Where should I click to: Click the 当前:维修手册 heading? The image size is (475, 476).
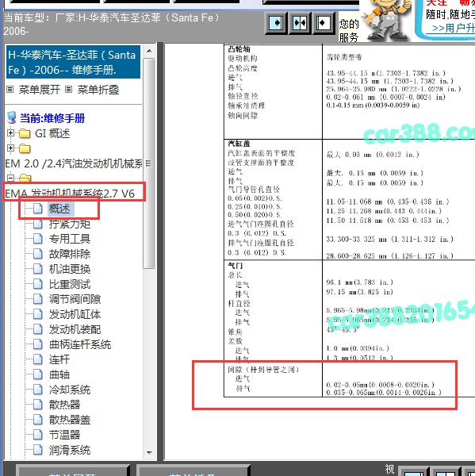click(52, 118)
